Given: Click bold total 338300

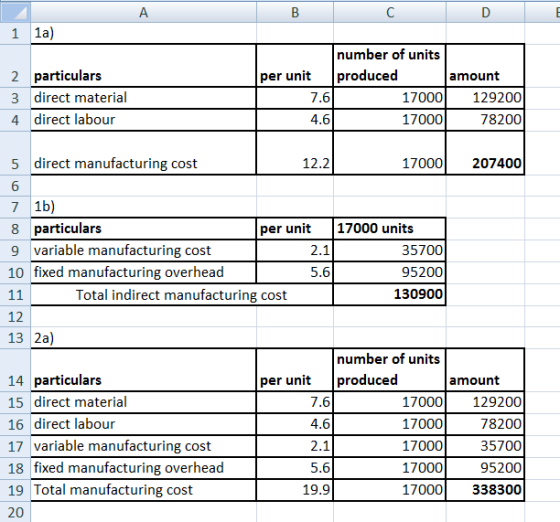Looking at the screenshot, I should 485,490.
